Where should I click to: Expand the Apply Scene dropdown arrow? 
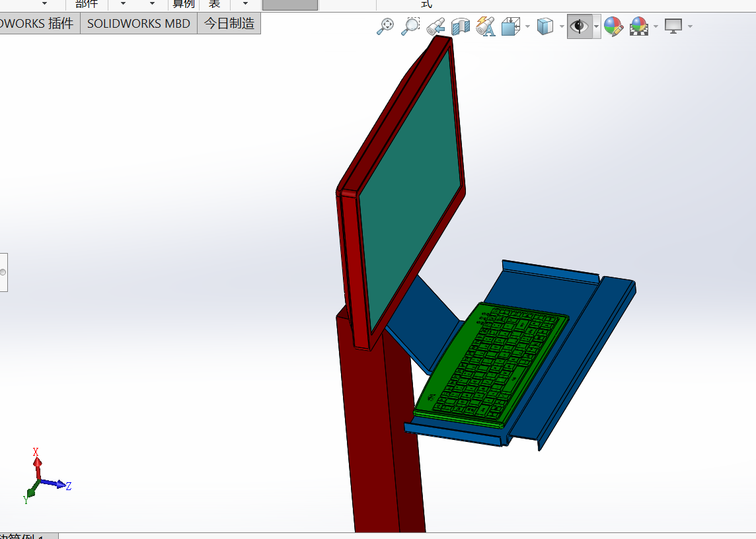[656, 26]
